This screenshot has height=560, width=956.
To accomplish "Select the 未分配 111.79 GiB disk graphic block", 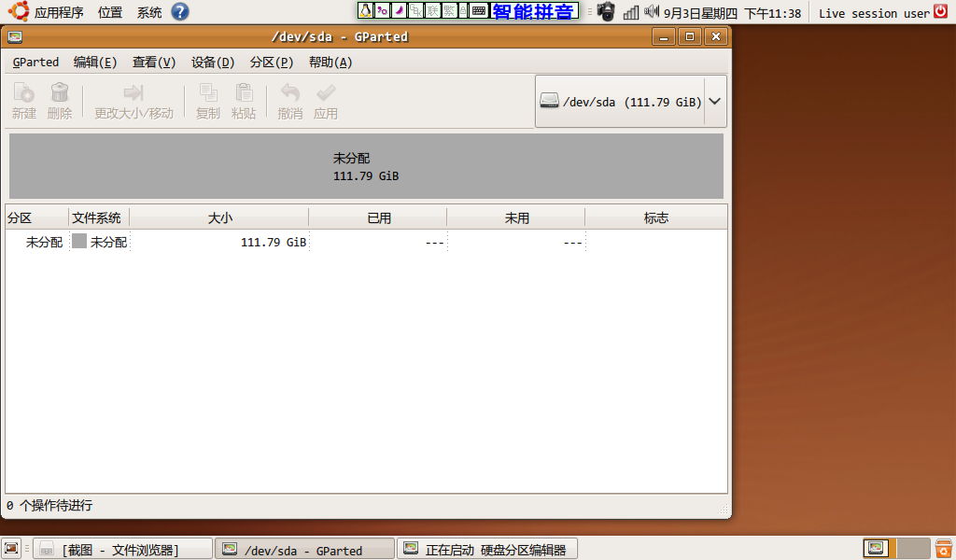I will pos(366,166).
